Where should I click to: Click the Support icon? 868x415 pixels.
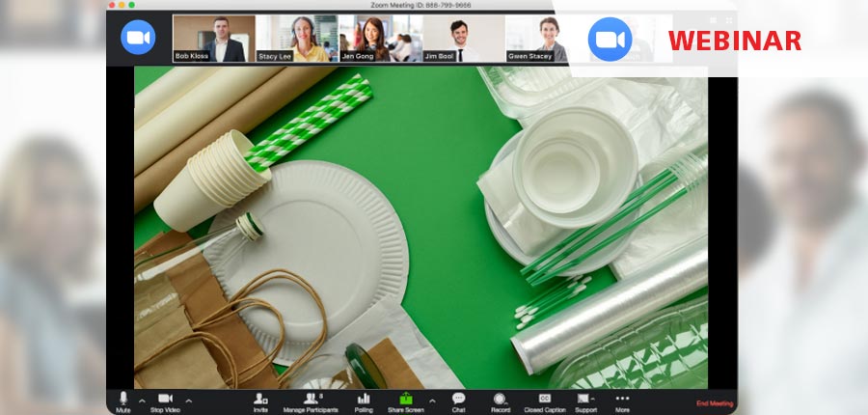coord(584,400)
